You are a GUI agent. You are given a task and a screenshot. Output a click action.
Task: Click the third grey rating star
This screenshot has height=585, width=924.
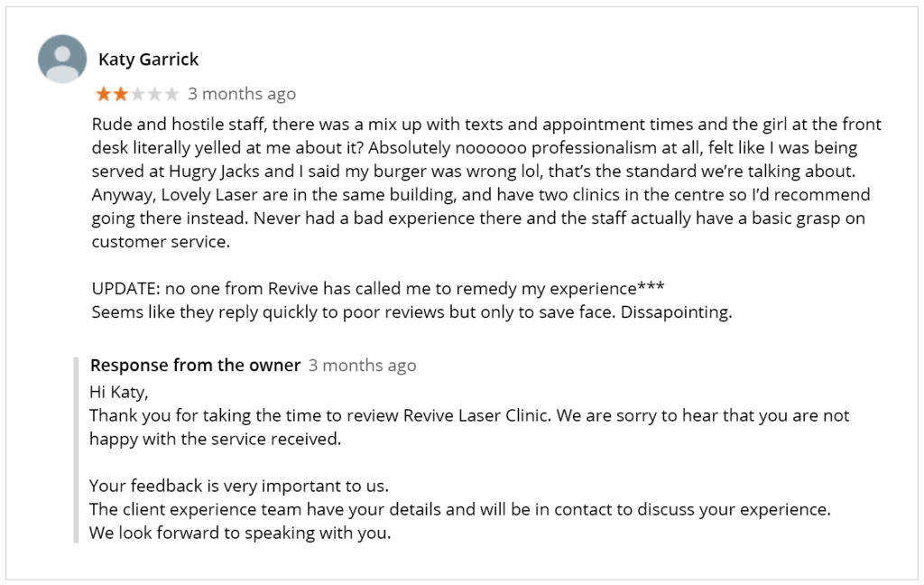click(x=138, y=94)
